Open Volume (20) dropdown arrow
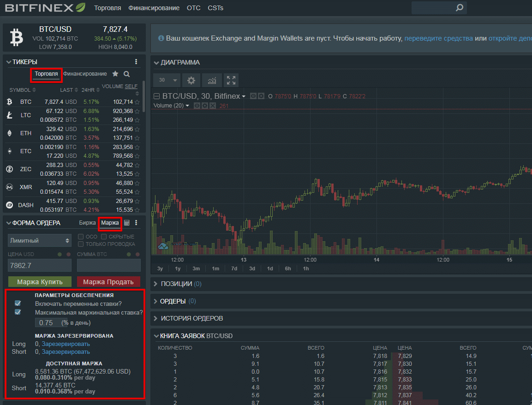The width and height of the screenshot is (532, 405). 187,106
